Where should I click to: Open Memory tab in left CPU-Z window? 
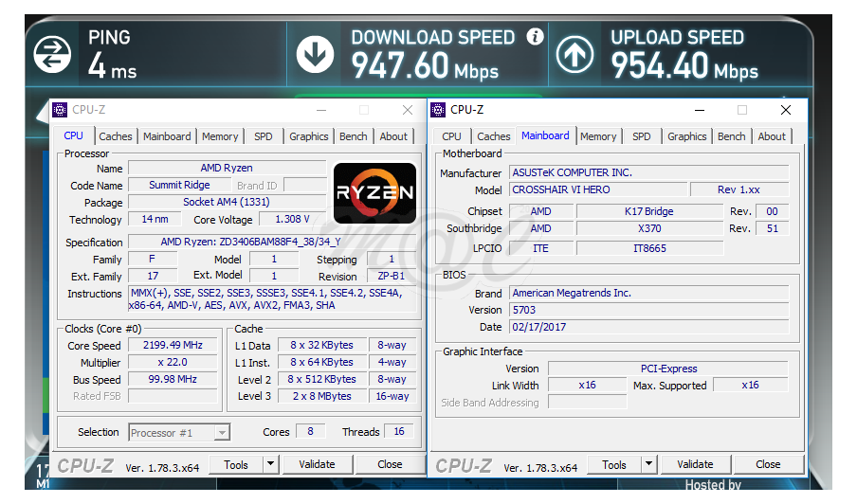point(220,136)
